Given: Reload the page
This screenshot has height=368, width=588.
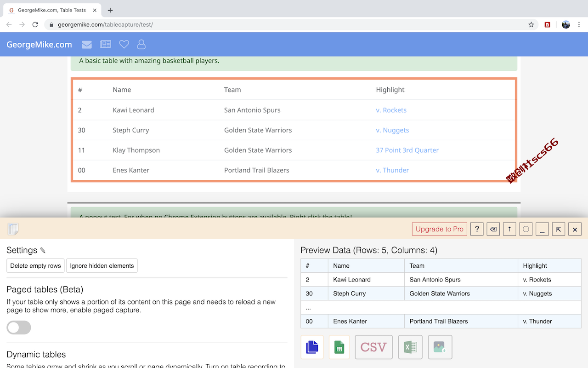Looking at the screenshot, I should (x=35, y=24).
